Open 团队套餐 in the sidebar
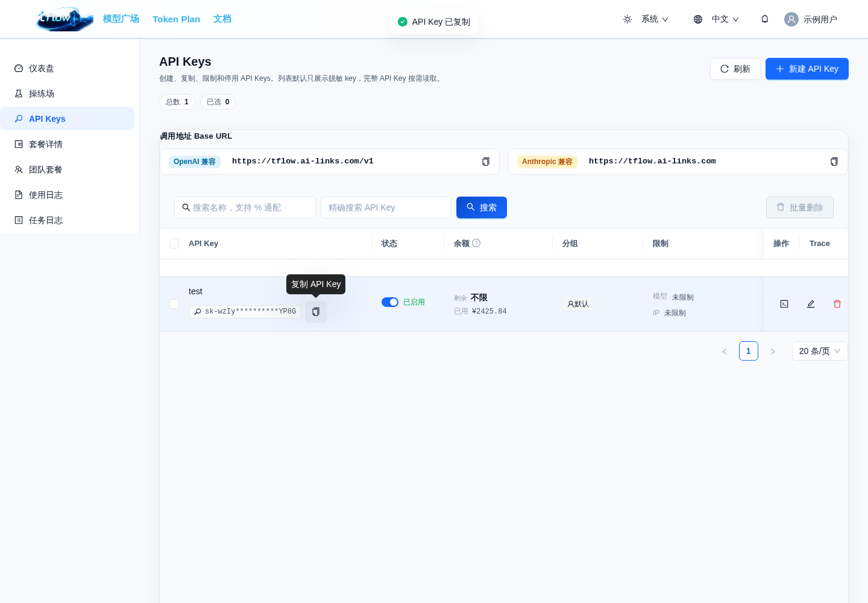868x603 pixels. click(x=68, y=169)
